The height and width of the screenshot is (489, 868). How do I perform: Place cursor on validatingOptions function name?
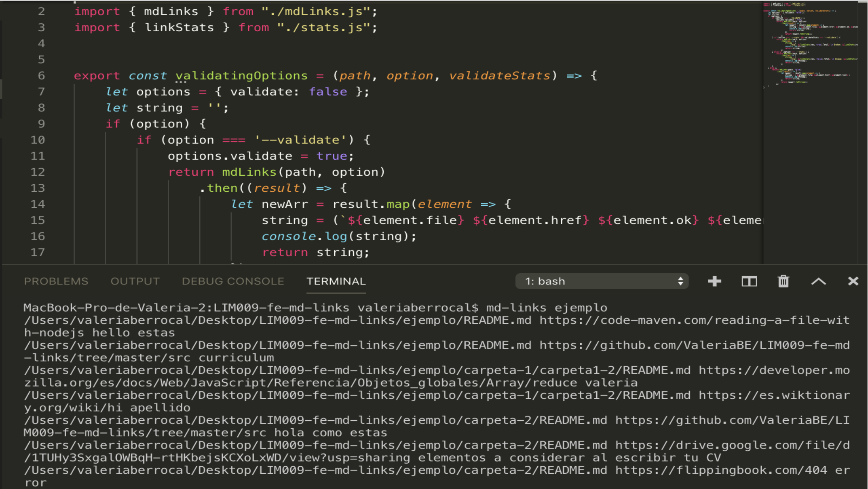pyautogui.click(x=241, y=76)
